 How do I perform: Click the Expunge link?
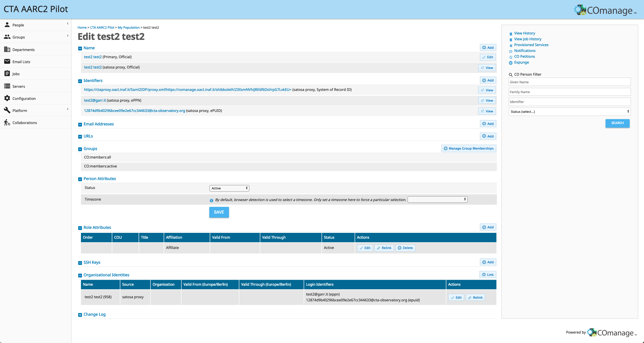pyautogui.click(x=521, y=62)
